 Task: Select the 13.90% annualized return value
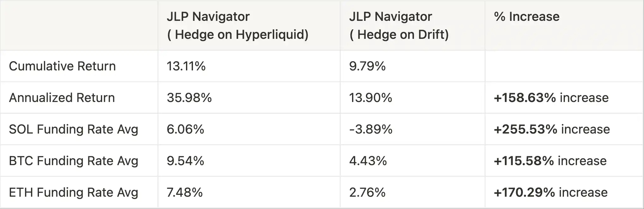[x=370, y=98]
